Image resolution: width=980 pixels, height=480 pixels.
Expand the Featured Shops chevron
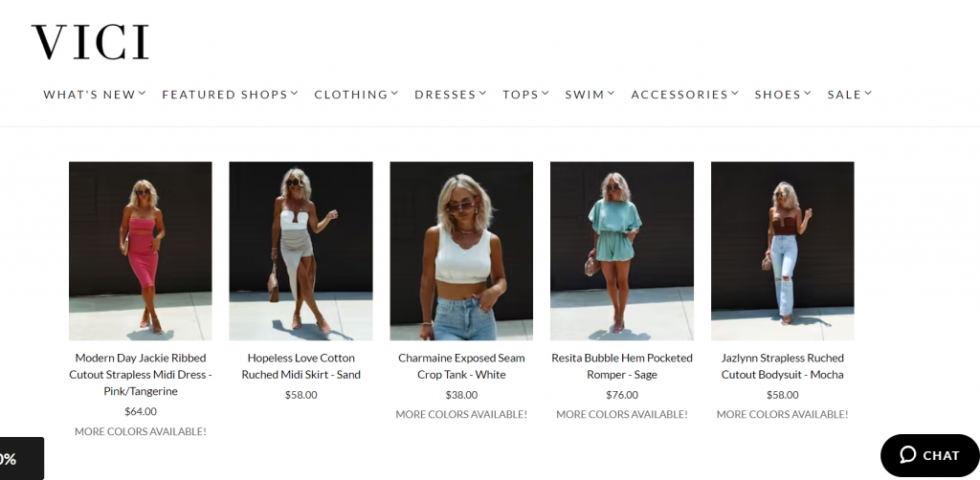tap(295, 94)
